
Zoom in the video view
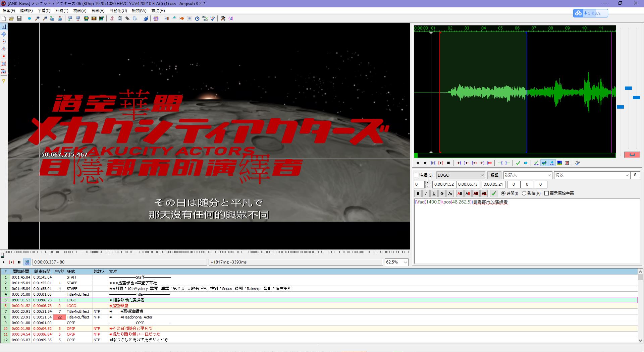(37, 18)
